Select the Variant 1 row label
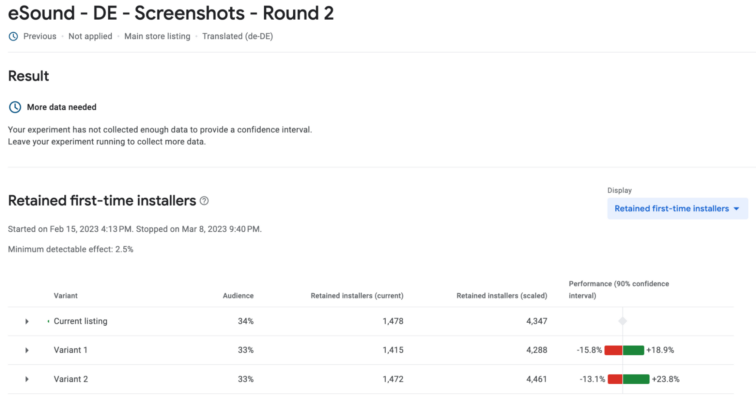Image resolution: width=756 pixels, height=413 pixels. pyautogui.click(x=71, y=350)
